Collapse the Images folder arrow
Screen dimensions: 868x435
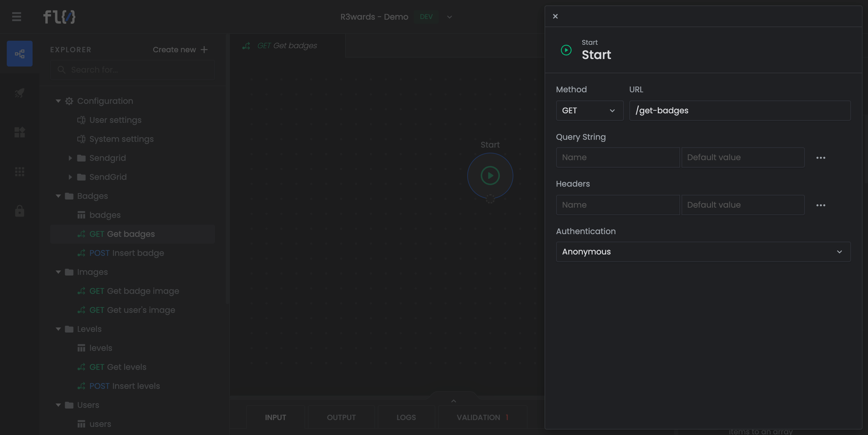pos(58,272)
